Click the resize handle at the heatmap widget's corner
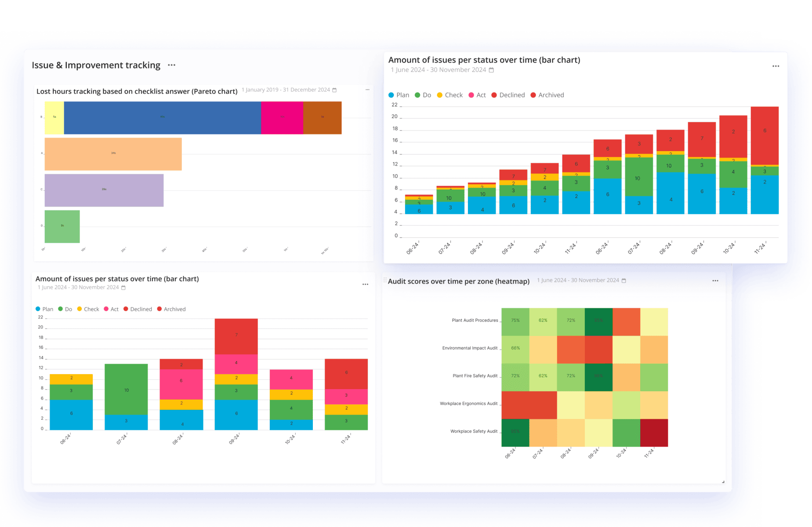Viewport: 812px width, 527px height. (x=723, y=482)
